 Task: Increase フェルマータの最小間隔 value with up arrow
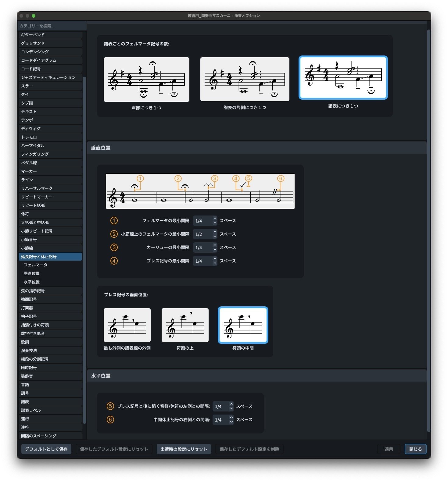[x=215, y=219]
